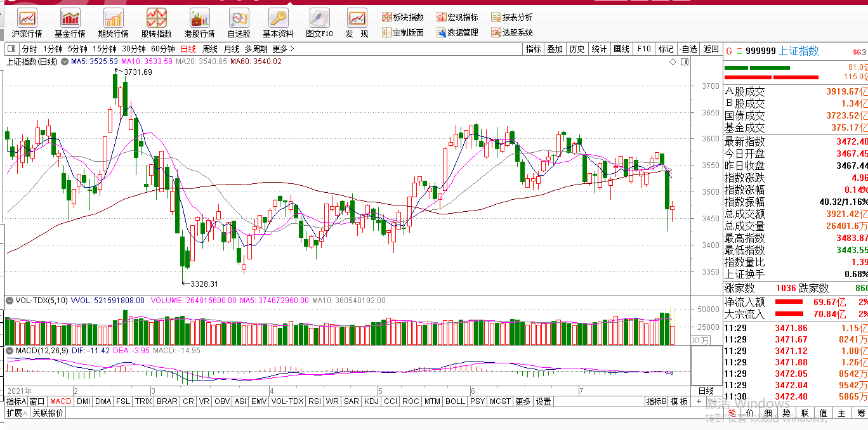Click diamond marker icon at chart top-right
Viewport: 868px width, 430px height.
point(673,62)
